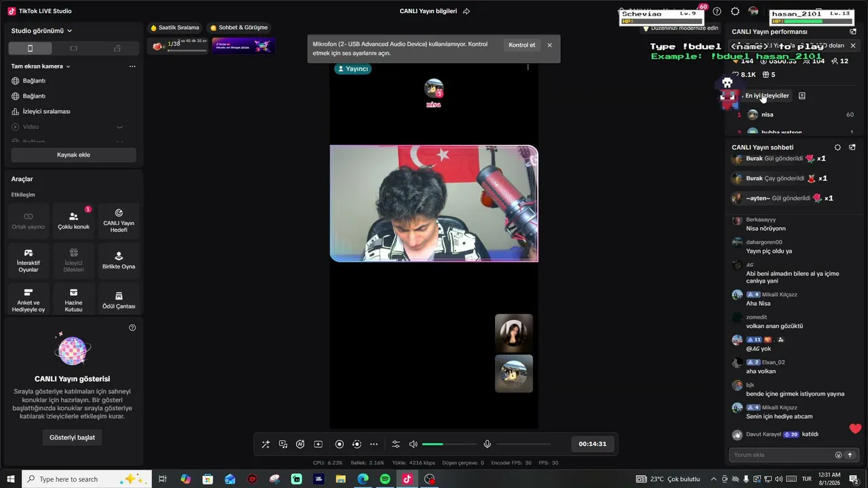868x488 pixels.
Task: Click the Yayıncı badge on the video
Action: (x=353, y=68)
